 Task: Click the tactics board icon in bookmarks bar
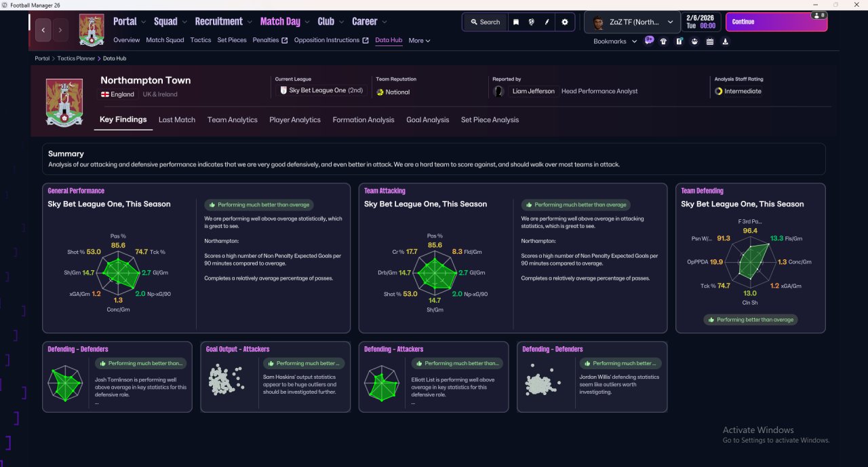(x=679, y=41)
